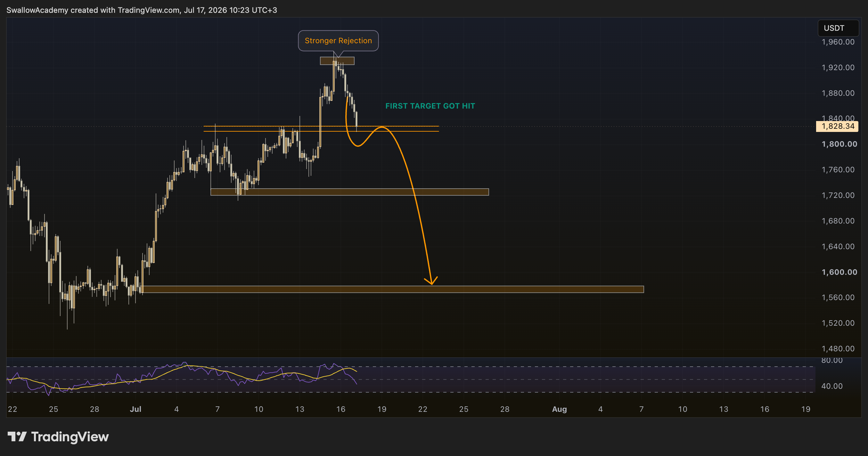
Task: Click the 1,960.00 price axis label
Action: (838, 42)
